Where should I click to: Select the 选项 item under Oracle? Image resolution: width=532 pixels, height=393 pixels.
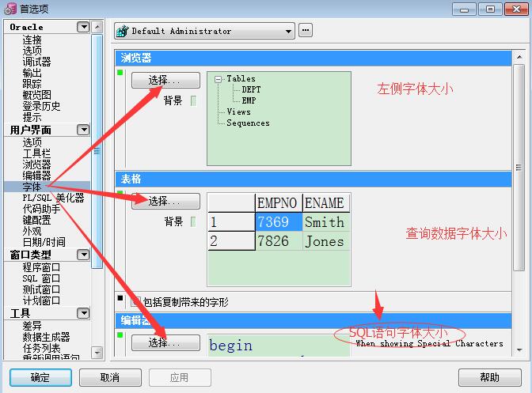(32, 51)
